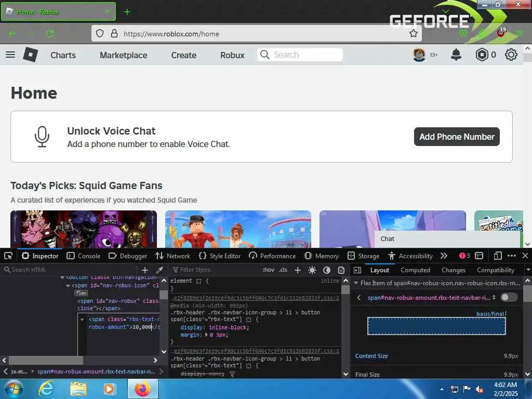The height and width of the screenshot is (399, 532).
Task: Switch to the Changes sidebar tab
Action: [x=453, y=270]
